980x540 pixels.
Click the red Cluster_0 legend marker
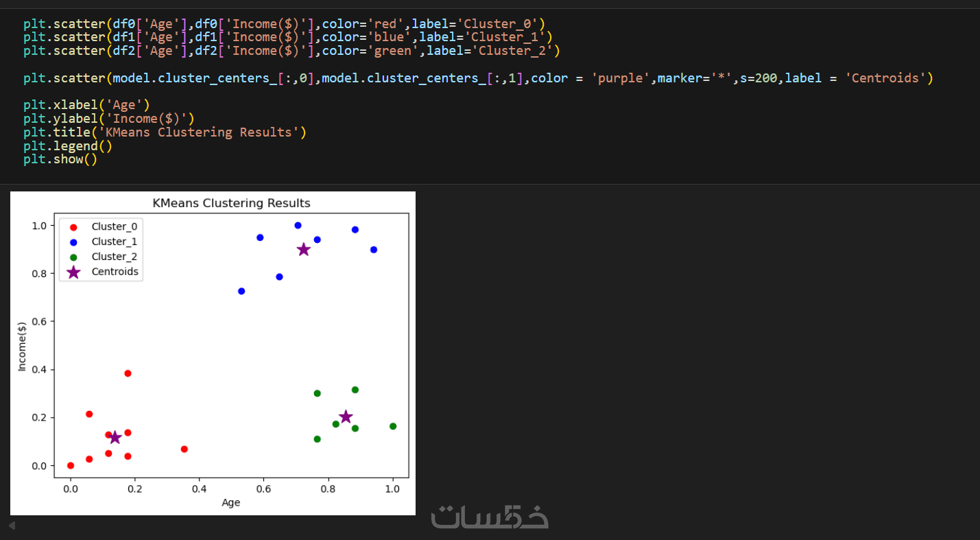tap(73, 226)
